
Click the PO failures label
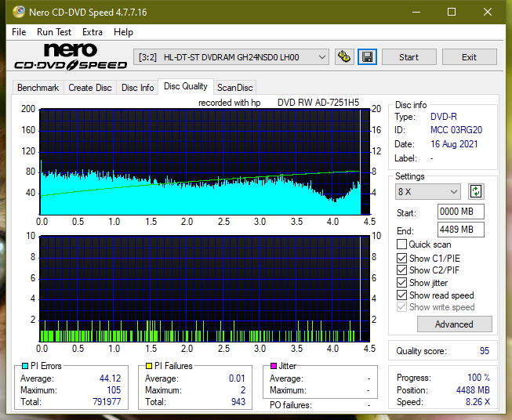click(x=291, y=405)
